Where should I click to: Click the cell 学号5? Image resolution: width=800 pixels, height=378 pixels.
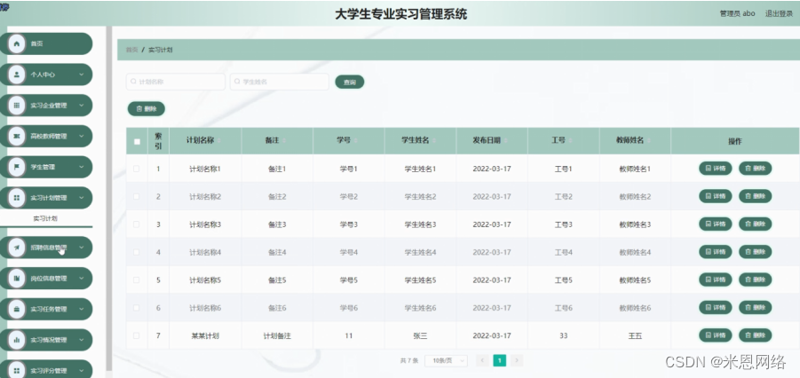coord(348,280)
